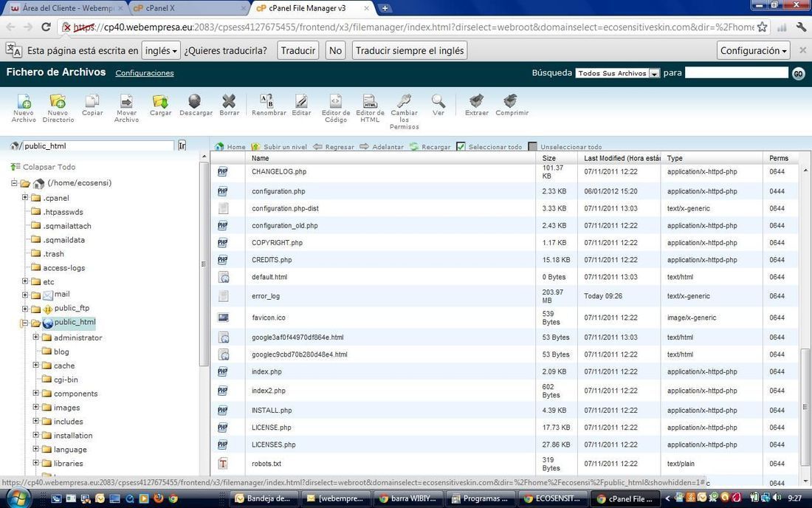The height and width of the screenshot is (508, 812).
Task: Click the Traducir button
Action: (297, 51)
